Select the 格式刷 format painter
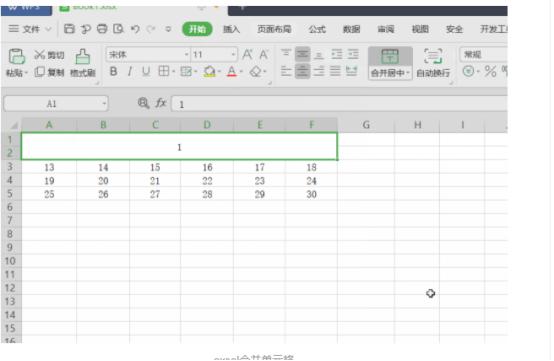 tap(83, 63)
